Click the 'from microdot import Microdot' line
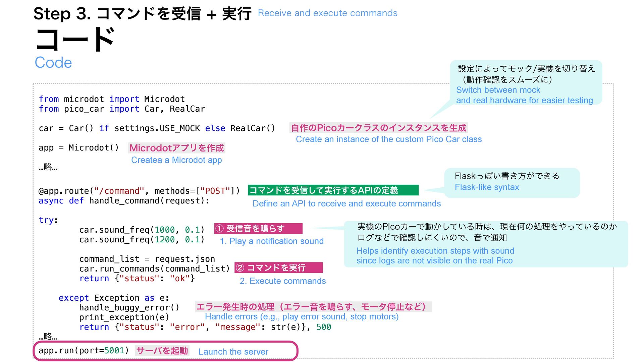 pyautogui.click(x=112, y=99)
